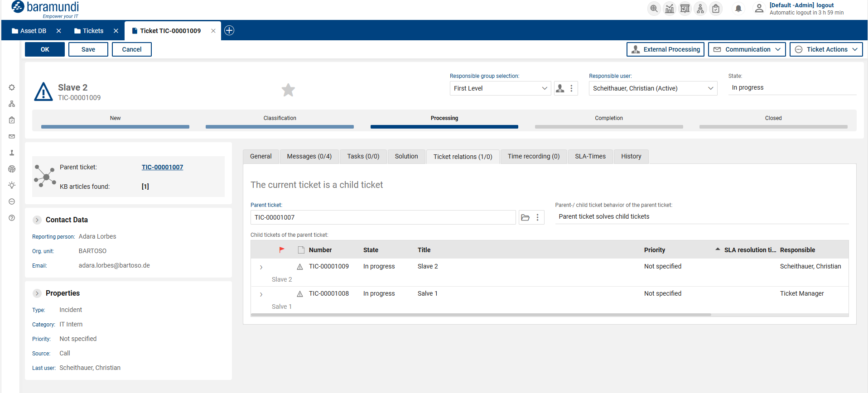Collapse the Contact Data section

pyautogui.click(x=37, y=220)
